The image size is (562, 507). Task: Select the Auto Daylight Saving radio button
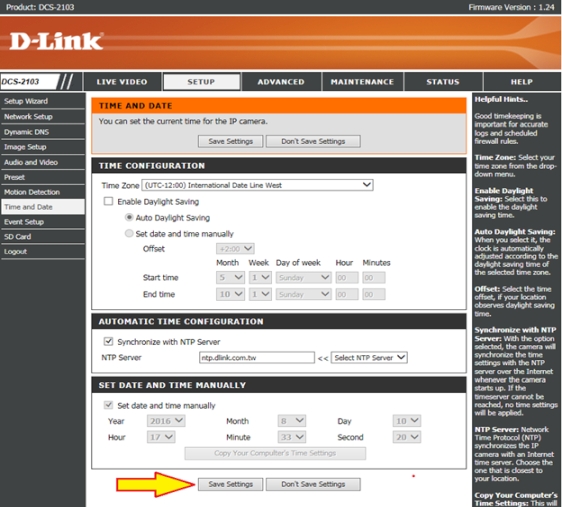point(129,217)
